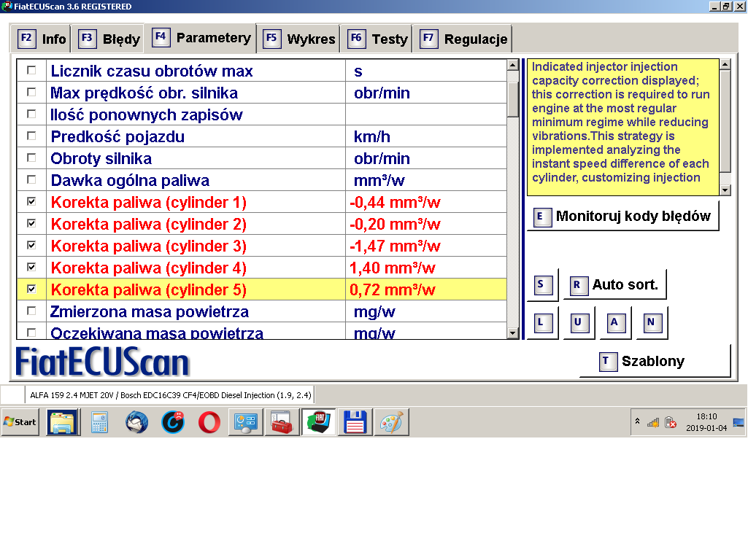Screen dimensions: 748x560
Task: Expand hidden system tray icons
Action: point(637,421)
